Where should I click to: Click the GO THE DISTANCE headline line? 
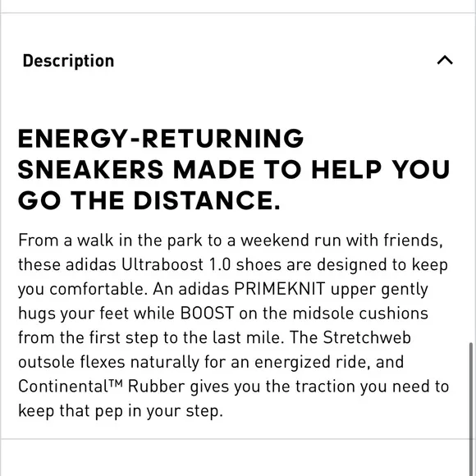149,200
